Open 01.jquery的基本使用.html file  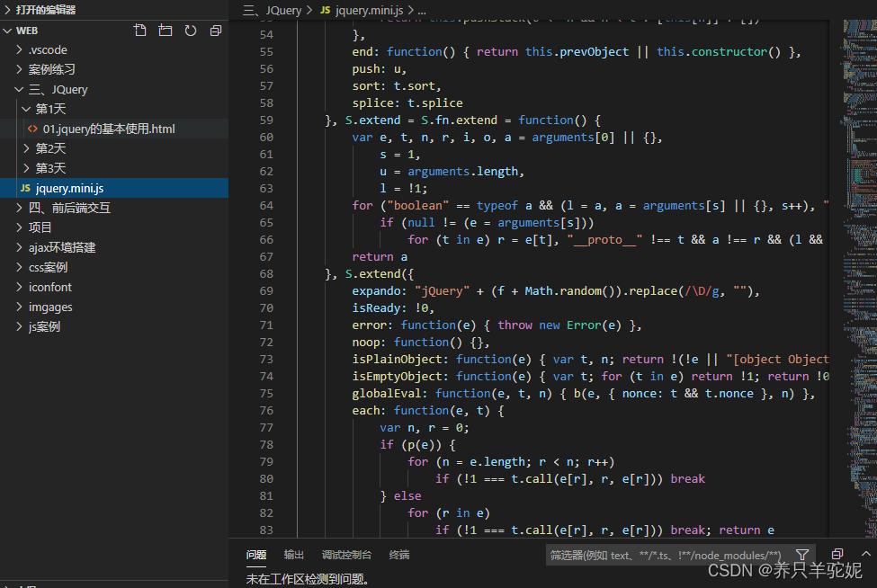pos(109,129)
